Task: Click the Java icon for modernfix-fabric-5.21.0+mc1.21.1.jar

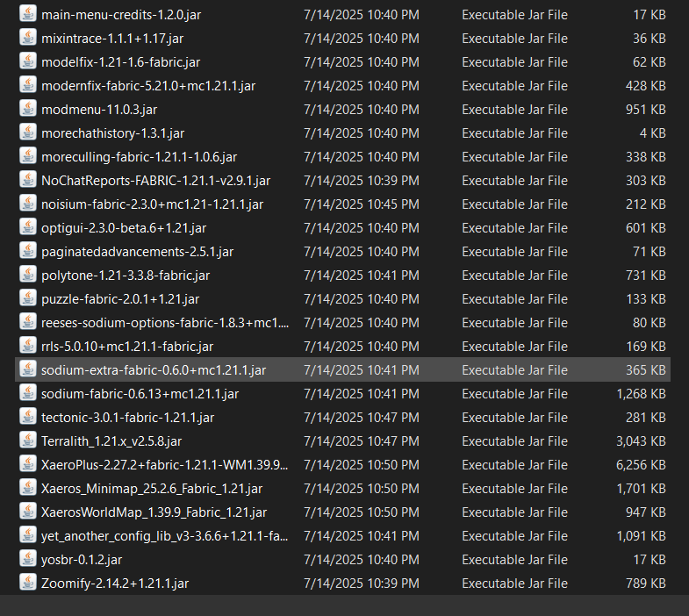Action: click(28, 85)
